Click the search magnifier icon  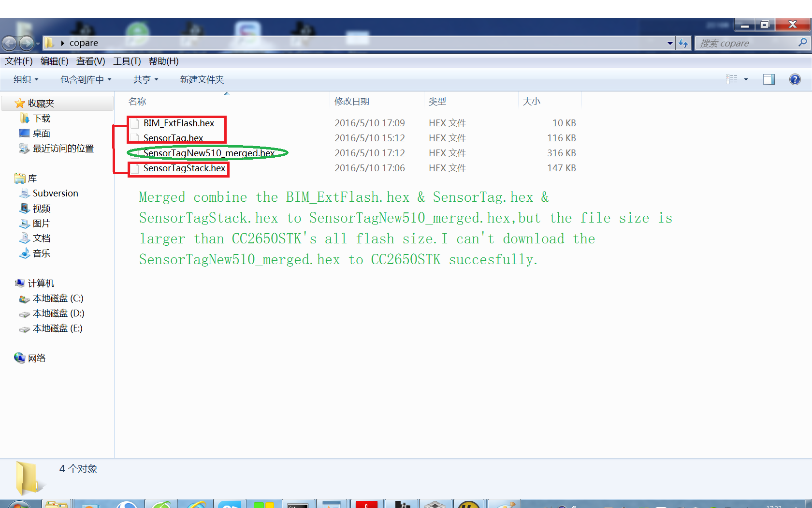click(x=802, y=43)
